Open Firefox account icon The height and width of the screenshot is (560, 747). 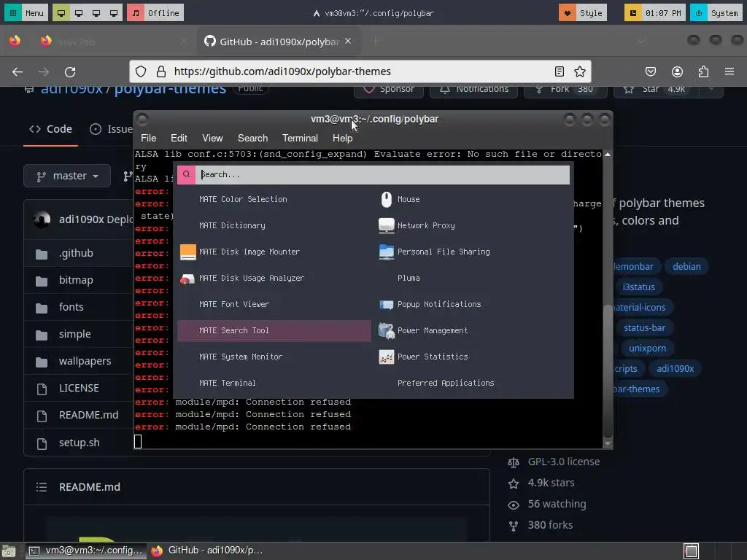(x=677, y=71)
